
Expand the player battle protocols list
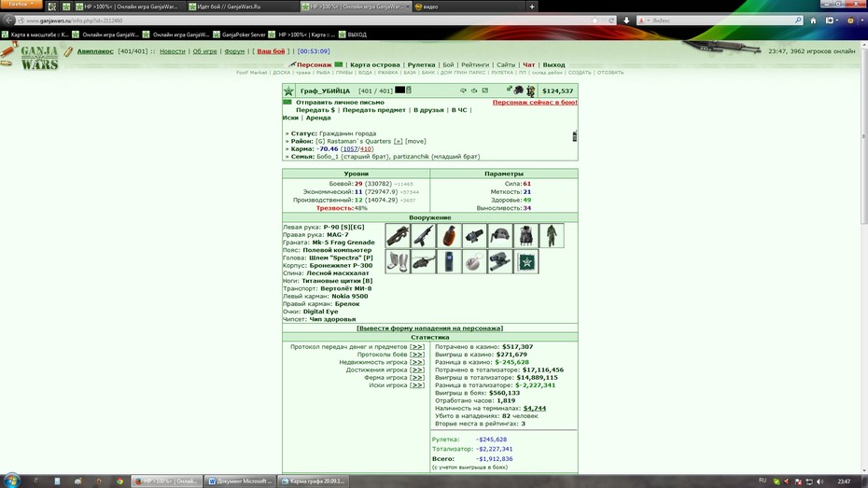point(417,355)
